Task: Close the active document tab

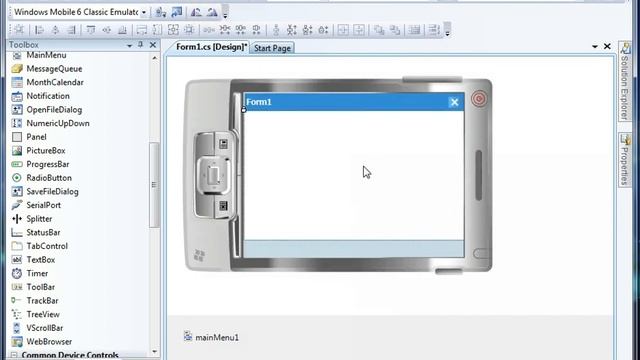Action: point(607,47)
